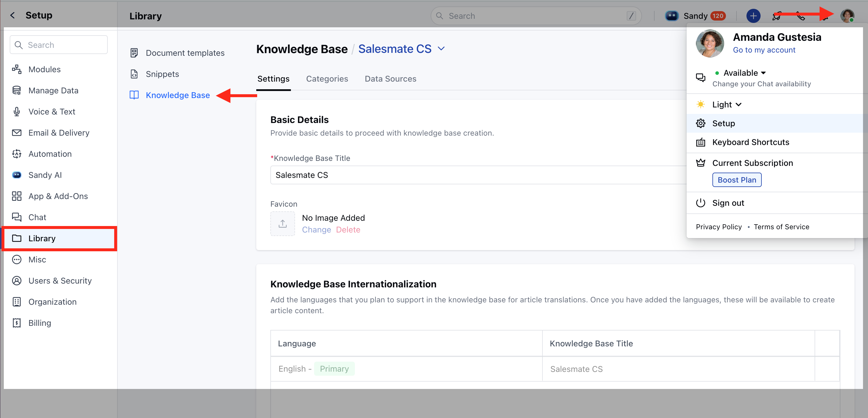Click the Boost Plan button
This screenshot has width=868, height=418.
tap(736, 180)
